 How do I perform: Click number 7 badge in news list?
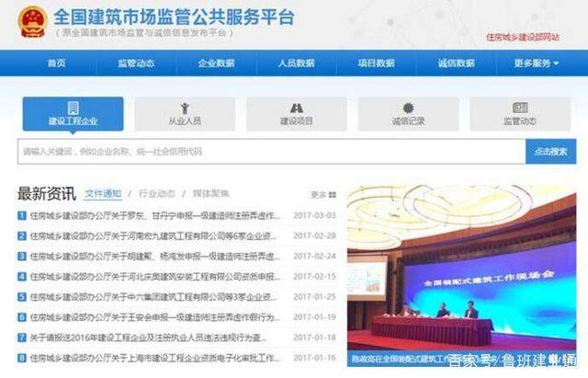pyautogui.click(x=22, y=338)
